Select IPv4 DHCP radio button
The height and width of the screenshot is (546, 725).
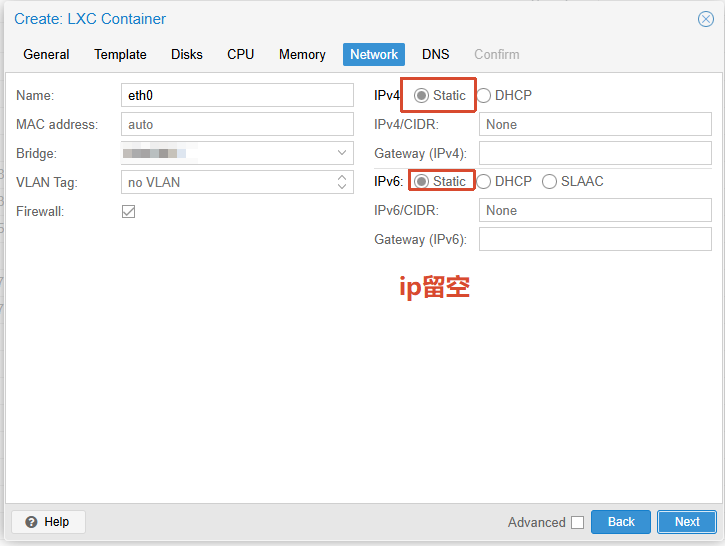tap(483, 95)
